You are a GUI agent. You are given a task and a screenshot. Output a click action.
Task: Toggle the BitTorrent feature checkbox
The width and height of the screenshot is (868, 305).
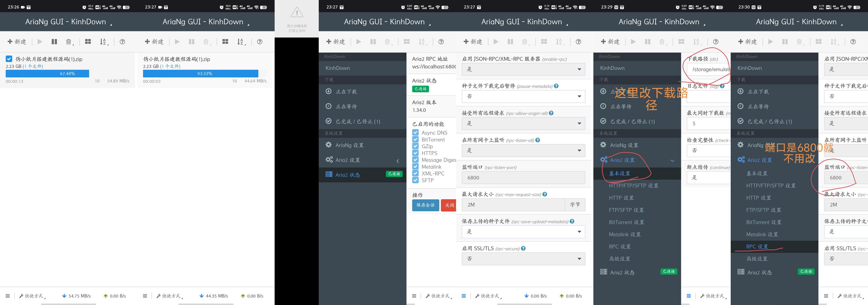pos(416,139)
